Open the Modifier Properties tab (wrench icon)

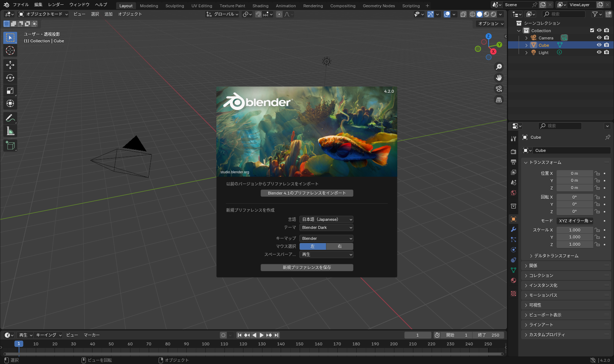click(x=513, y=229)
